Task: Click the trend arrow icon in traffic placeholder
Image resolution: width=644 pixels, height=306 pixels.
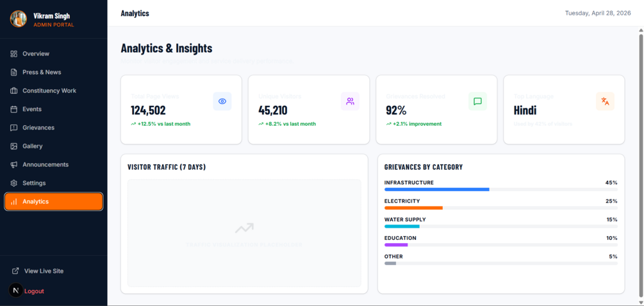Action: point(244,228)
